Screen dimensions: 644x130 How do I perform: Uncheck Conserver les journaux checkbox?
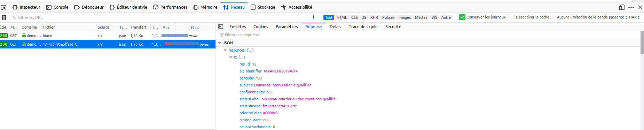point(462,17)
